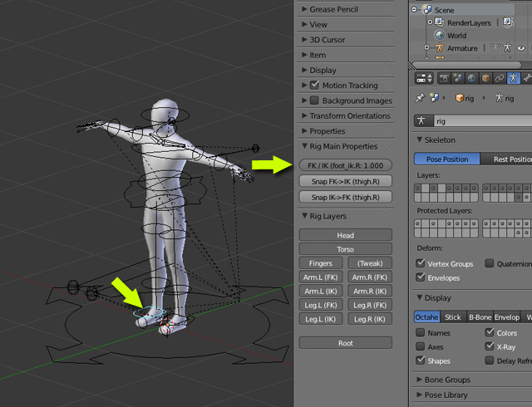
Task: Click the rig object cube icon in the breadcrumb
Action: pos(460,98)
